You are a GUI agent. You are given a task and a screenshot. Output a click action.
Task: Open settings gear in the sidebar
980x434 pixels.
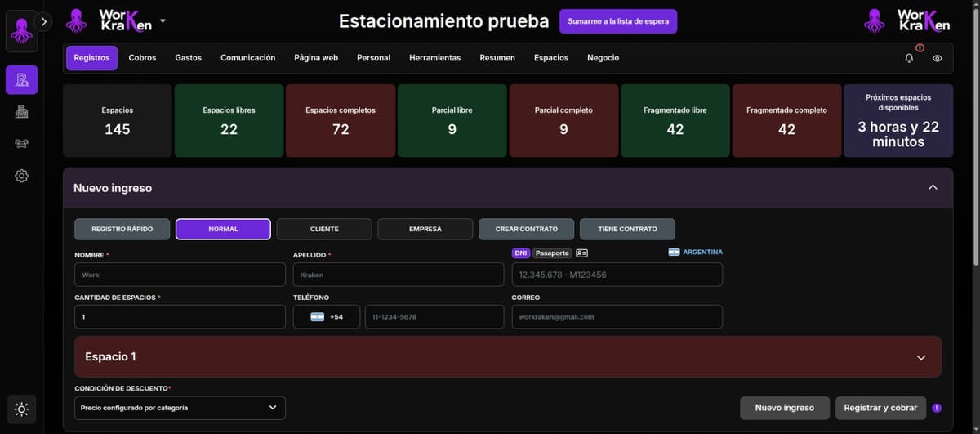21,176
